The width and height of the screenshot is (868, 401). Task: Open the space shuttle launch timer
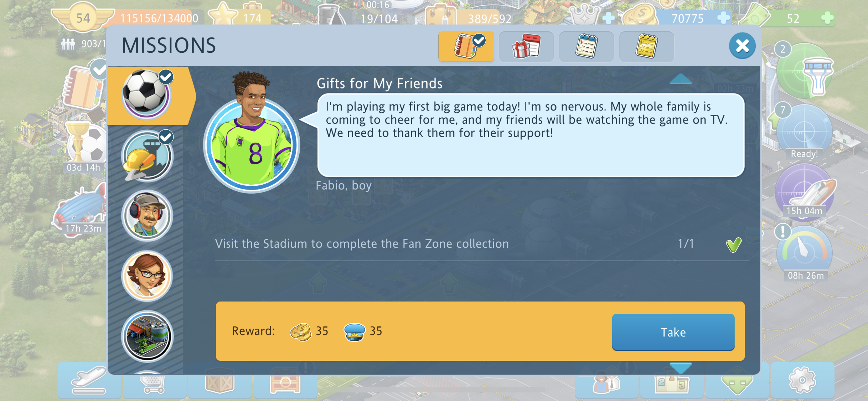click(805, 192)
